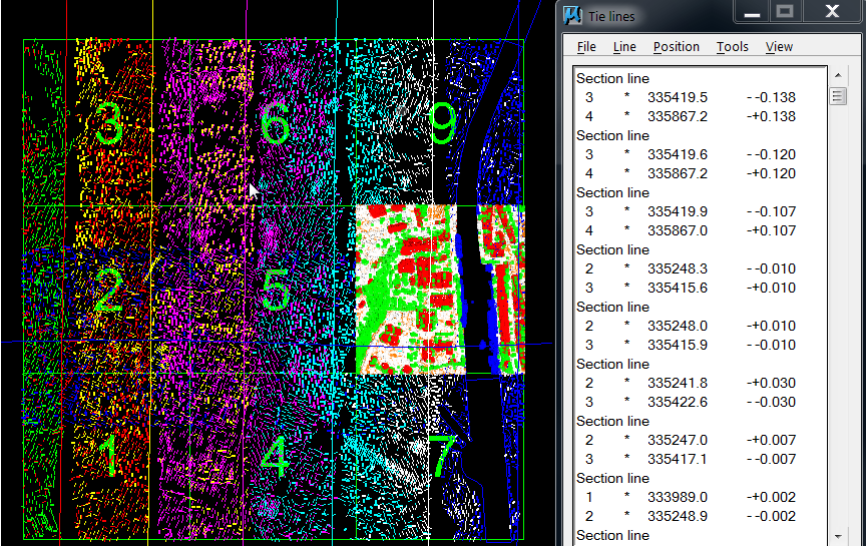Select row 4 with value 335867.0
Screen dimensions: 866x546
coord(700,230)
